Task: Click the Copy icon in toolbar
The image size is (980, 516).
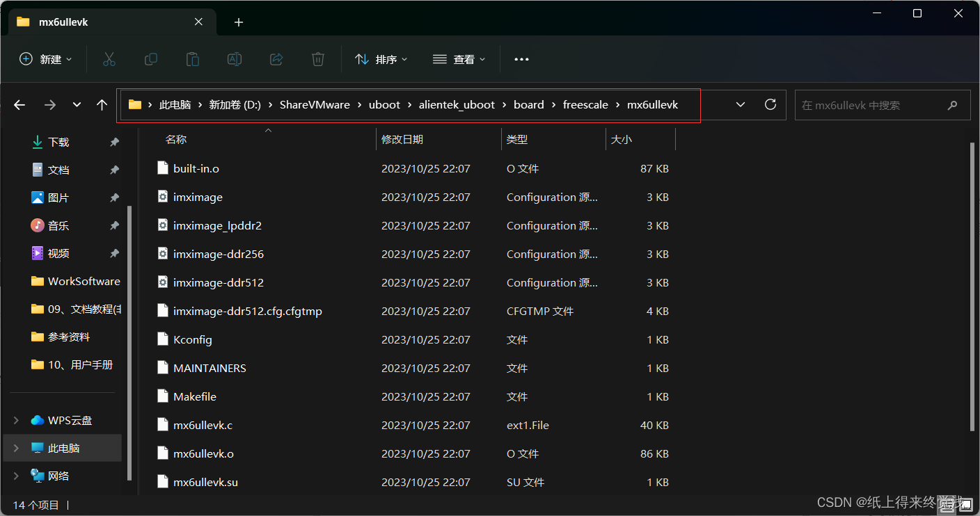Action: pyautogui.click(x=151, y=59)
